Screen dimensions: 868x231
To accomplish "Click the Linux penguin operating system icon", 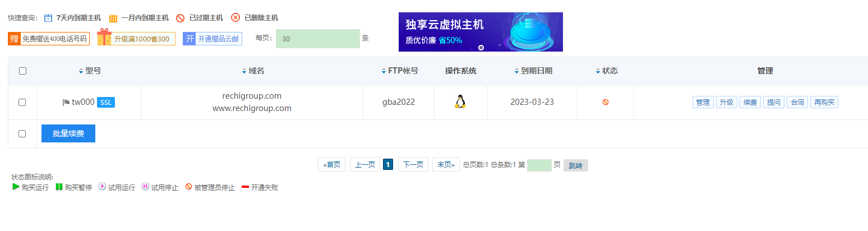I will (x=460, y=102).
